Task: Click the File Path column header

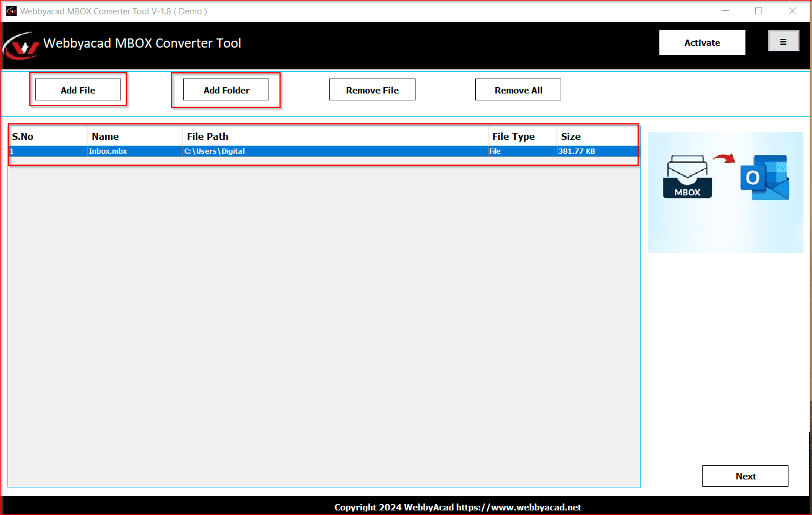Action: coord(207,136)
